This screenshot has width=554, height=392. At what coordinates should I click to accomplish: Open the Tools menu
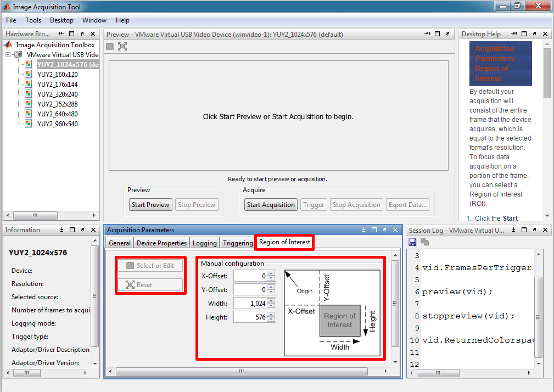(33, 20)
